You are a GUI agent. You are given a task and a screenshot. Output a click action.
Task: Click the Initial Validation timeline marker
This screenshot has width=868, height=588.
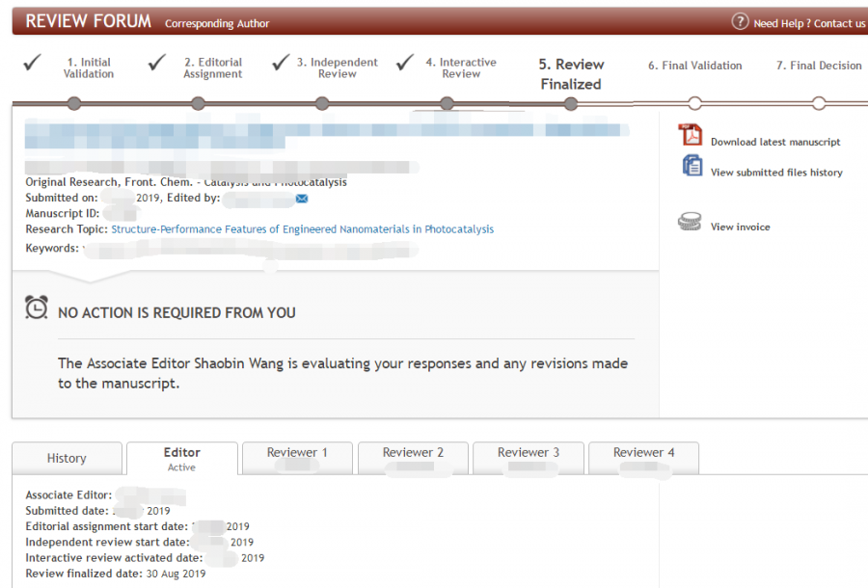(x=74, y=103)
